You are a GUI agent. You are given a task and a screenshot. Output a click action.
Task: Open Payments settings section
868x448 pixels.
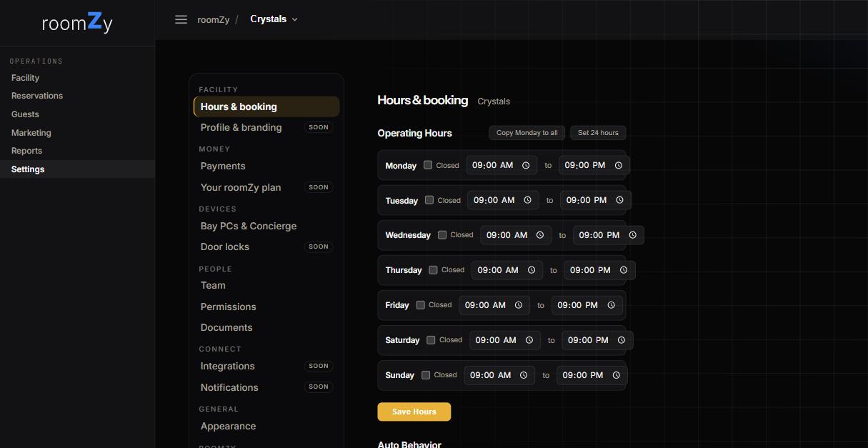pos(266,166)
